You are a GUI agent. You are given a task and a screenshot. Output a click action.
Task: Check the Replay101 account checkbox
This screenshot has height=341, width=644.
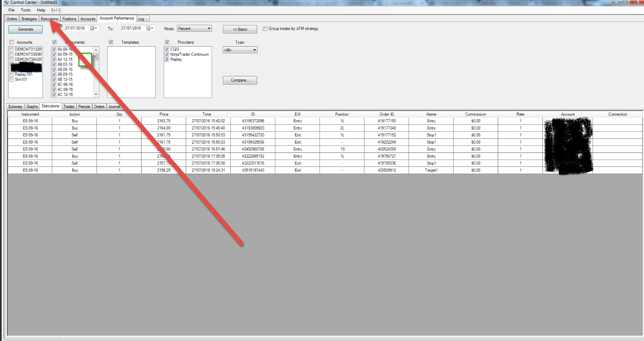(11, 74)
